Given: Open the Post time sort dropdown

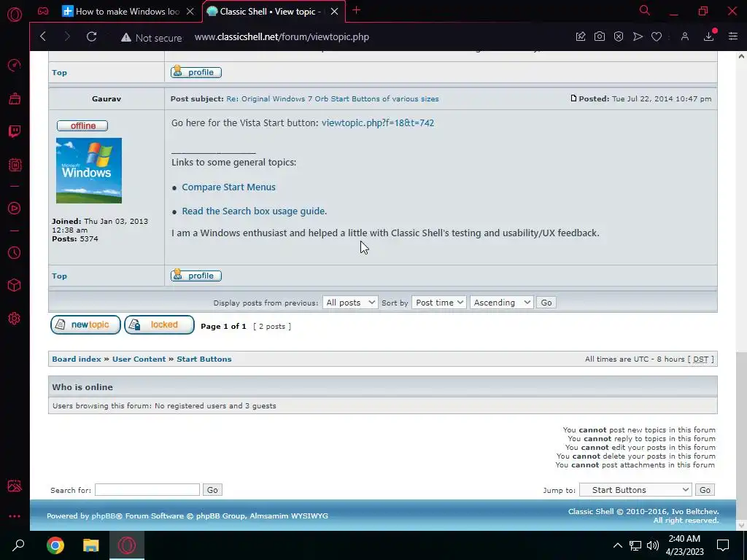Looking at the screenshot, I should tap(438, 303).
